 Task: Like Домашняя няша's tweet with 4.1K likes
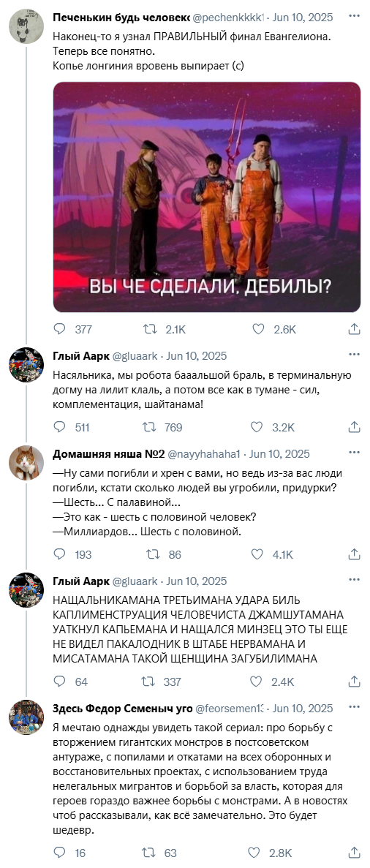click(x=257, y=554)
